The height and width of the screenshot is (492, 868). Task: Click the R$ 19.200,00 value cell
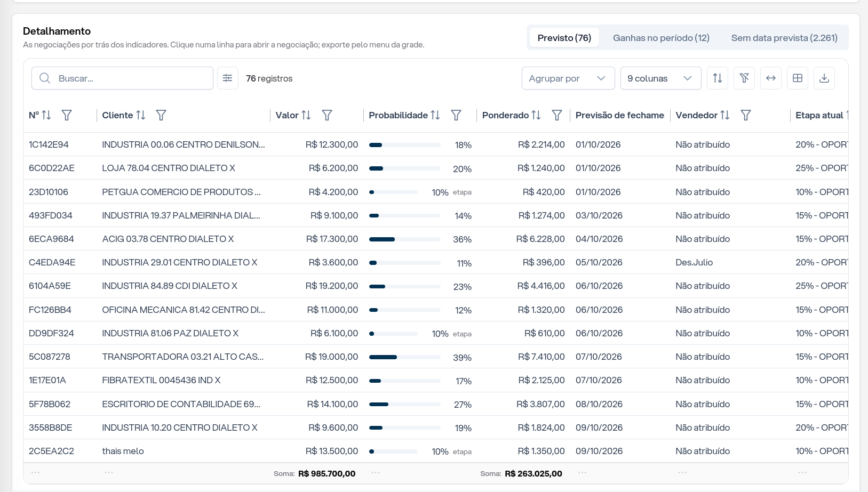[x=332, y=286]
